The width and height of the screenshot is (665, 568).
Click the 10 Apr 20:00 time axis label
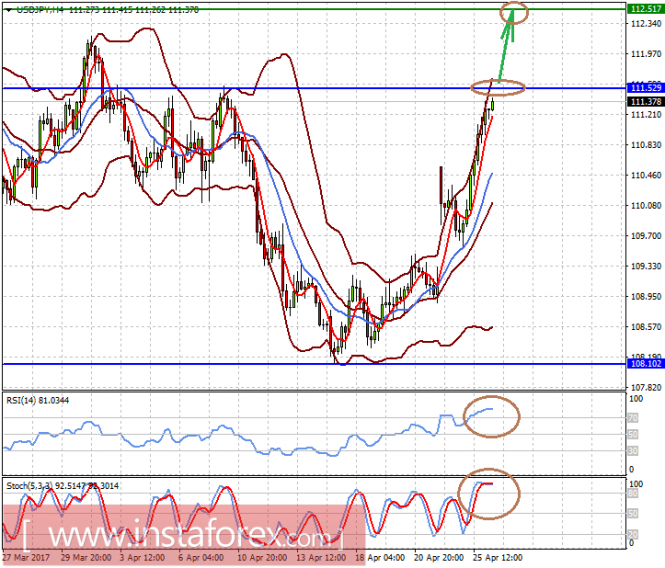click(x=262, y=557)
